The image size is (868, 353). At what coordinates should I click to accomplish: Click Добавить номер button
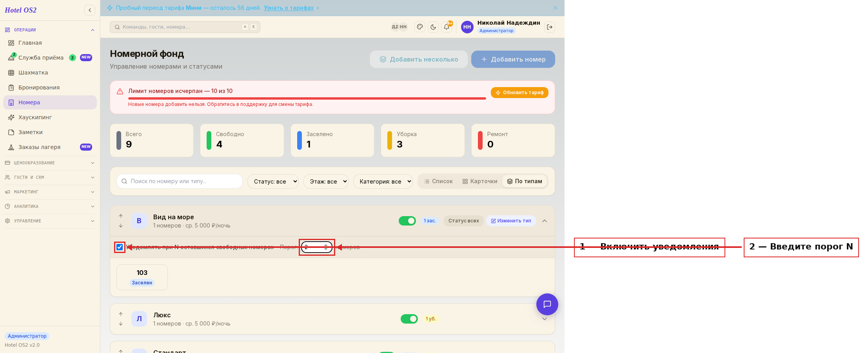coord(513,59)
